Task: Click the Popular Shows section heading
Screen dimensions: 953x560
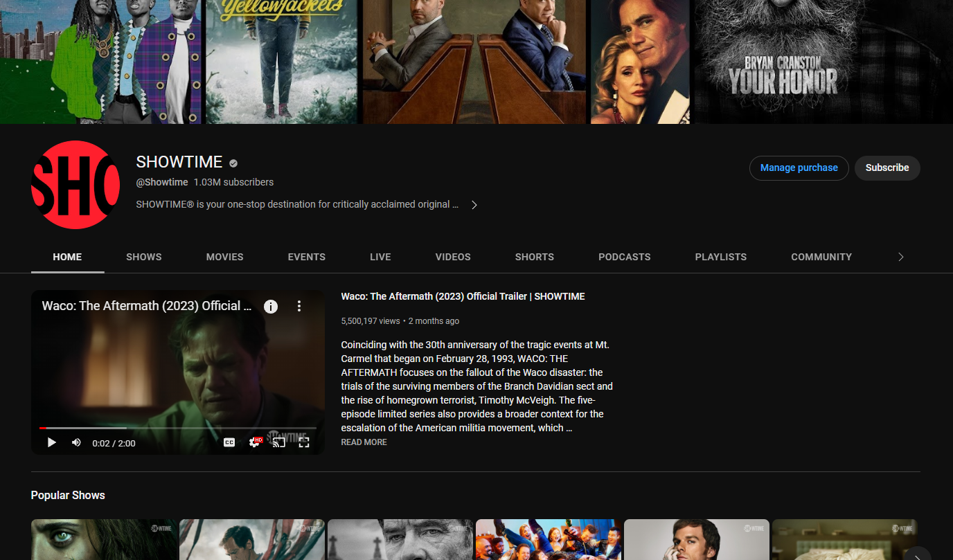Action: 68,495
